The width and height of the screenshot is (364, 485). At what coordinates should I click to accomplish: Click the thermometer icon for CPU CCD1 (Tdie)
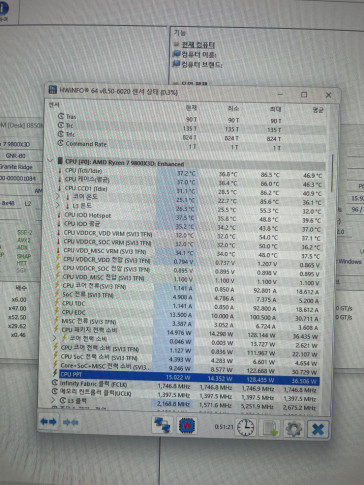60,188
